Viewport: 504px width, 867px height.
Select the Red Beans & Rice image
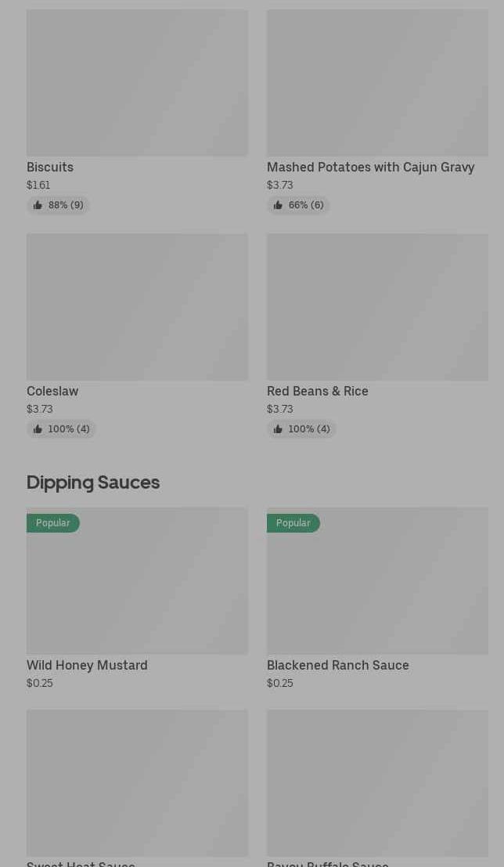(377, 306)
